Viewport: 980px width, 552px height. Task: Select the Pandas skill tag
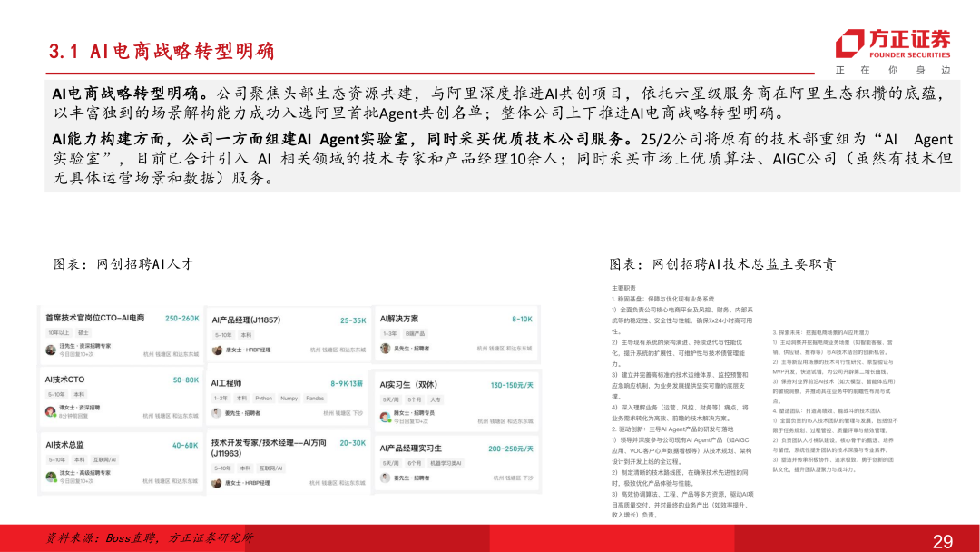coord(315,399)
